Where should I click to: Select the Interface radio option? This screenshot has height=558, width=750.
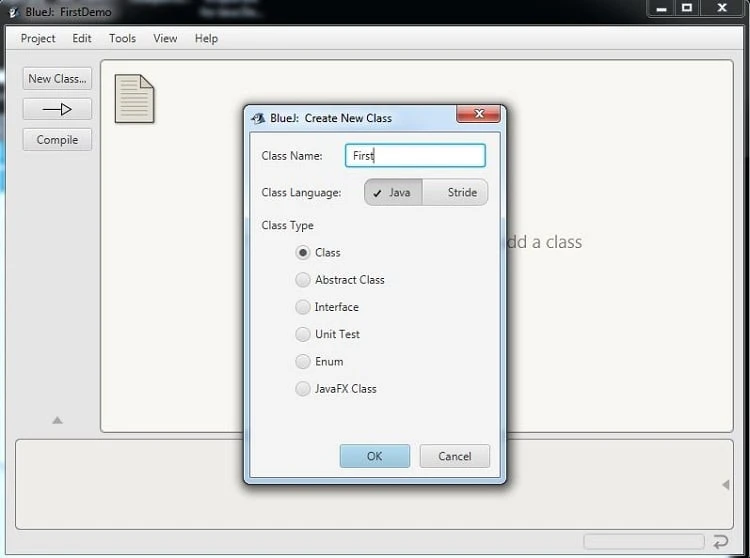[303, 307]
